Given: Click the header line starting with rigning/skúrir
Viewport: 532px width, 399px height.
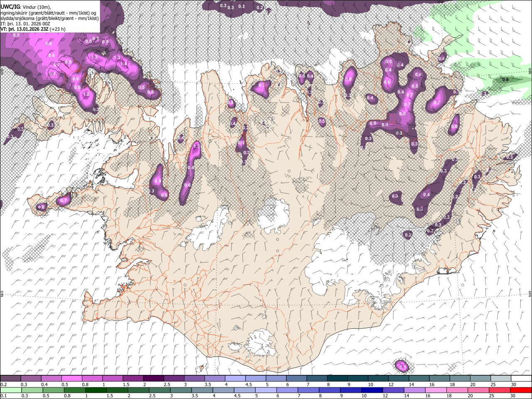Looking at the screenshot, I should click(x=49, y=12).
